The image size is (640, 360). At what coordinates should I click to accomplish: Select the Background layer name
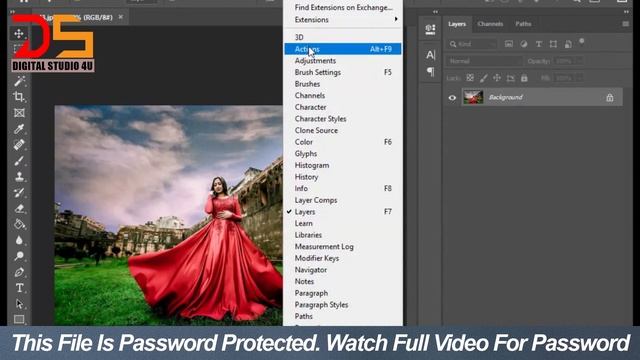pyautogui.click(x=505, y=98)
